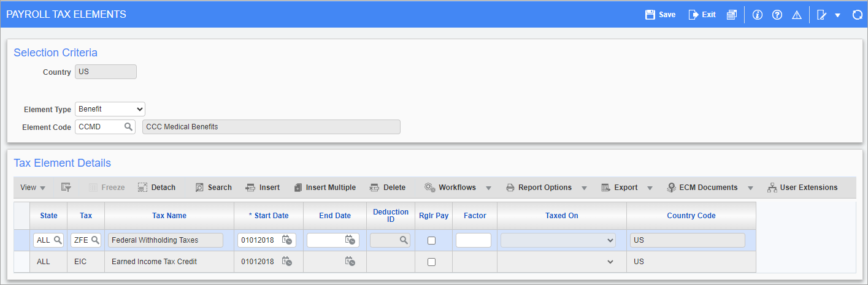
Task: Sort by the State column header
Action: pos(48,216)
